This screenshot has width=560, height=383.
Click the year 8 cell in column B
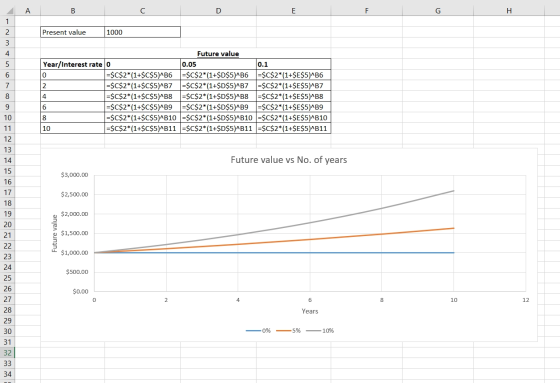point(72,118)
